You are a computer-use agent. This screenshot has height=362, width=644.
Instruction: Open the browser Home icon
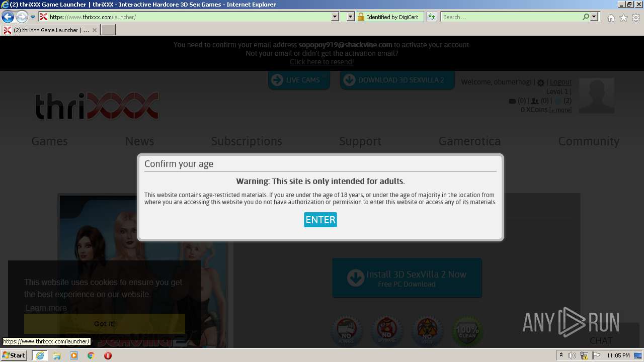(x=611, y=18)
